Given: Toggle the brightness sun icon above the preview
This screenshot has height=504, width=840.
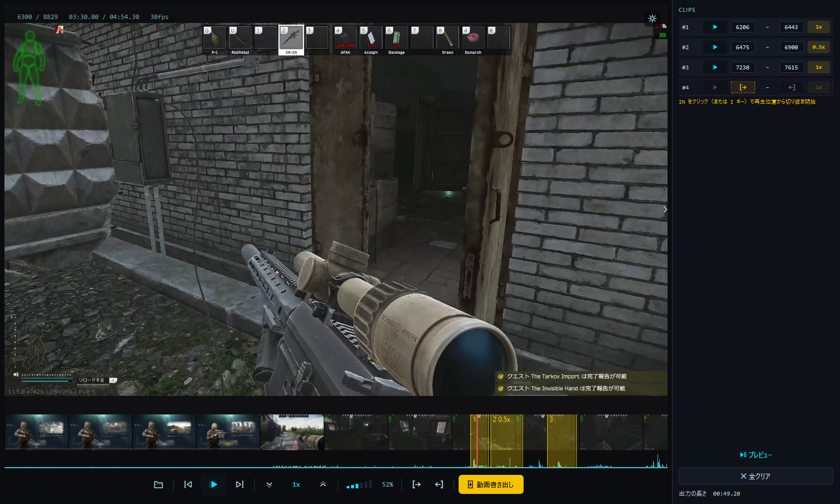Looking at the screenshot, I should click(x=652, y=18).
